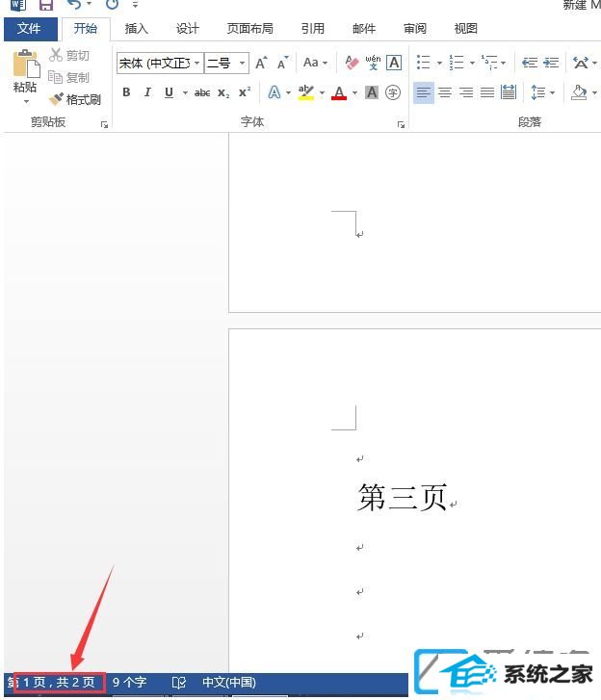This screenshot has height=700, width=601.
Task: Toggle underline formatting
Action: pos(169,92)
